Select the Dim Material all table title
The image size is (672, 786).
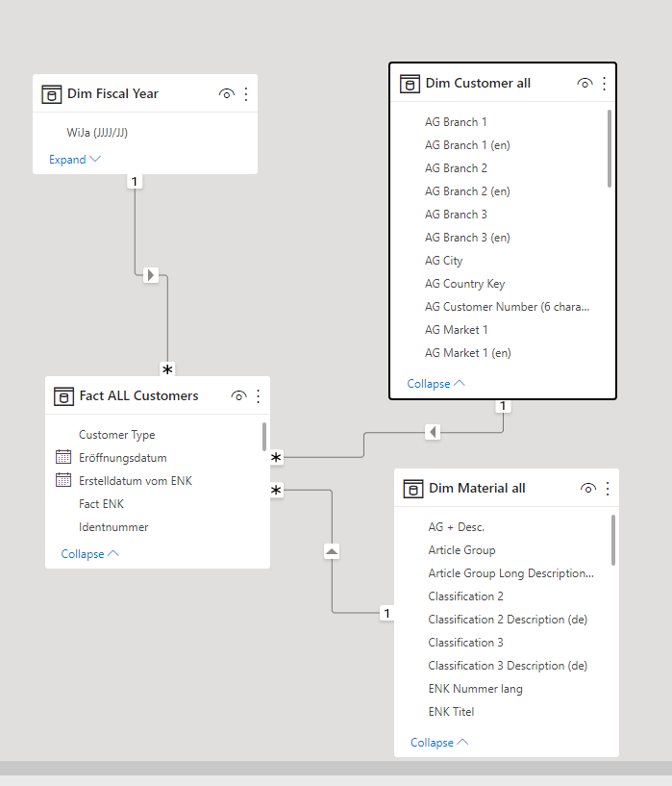pos(477,488)
